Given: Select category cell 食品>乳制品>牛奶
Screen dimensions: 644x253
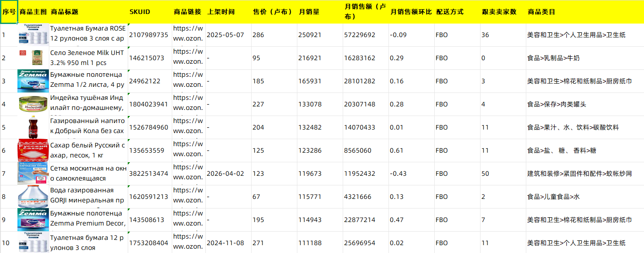Looking at the screenshot, I should pyautogui.click(x=585, y=58).
